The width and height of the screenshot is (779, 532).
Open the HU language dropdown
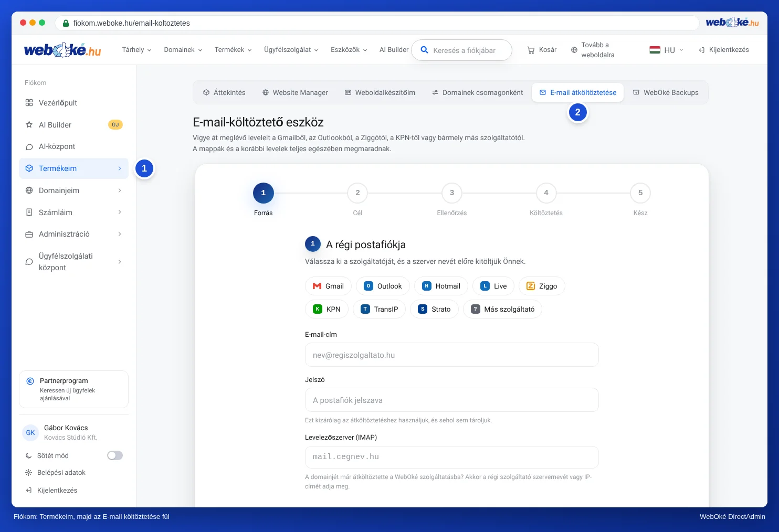click(x=666, y=50)
